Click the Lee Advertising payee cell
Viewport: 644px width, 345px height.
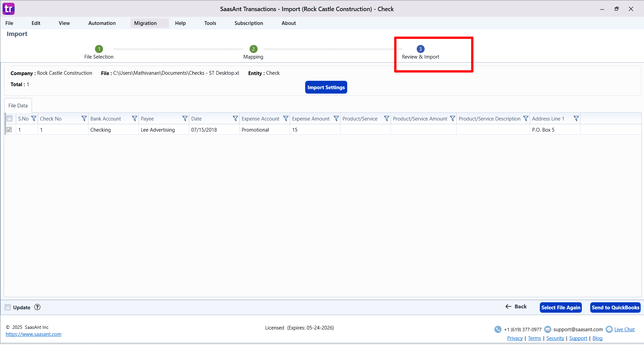(164, 130)
